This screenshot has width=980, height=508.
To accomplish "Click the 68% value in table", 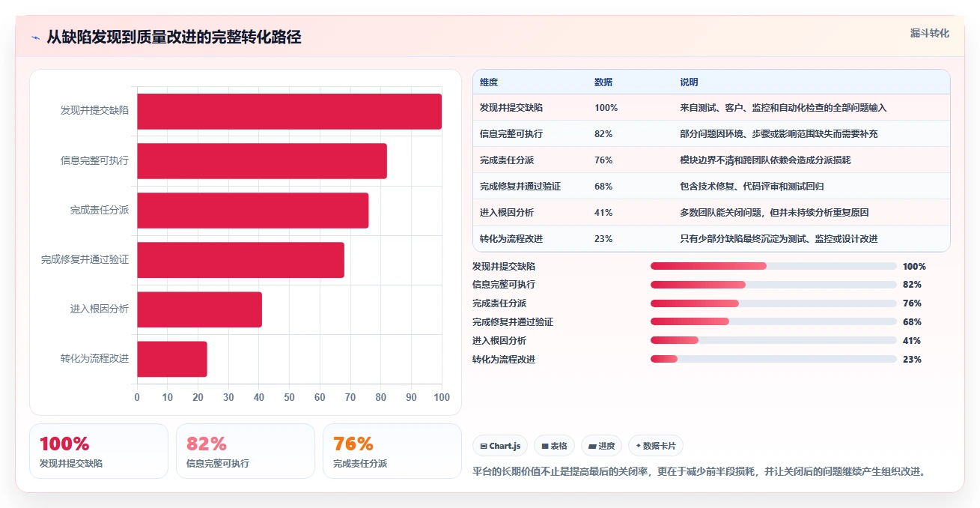I will coord(603,187).
